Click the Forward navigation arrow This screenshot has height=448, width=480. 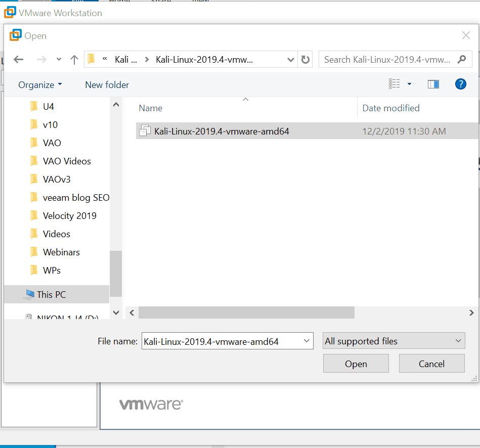(x=41, y=59)
